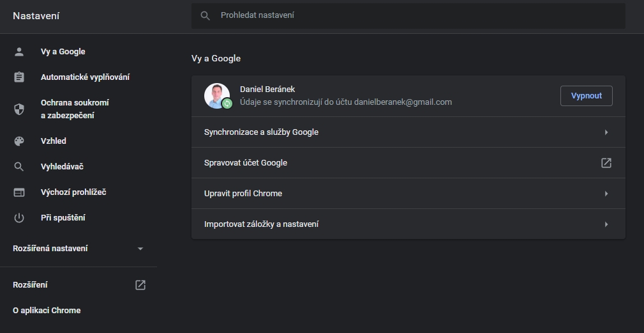Image resolution: width=644 pixels, height=333 pixels.
Task: Click Daniel Beránek's profile avatar
Action: (x=217, y=96)
